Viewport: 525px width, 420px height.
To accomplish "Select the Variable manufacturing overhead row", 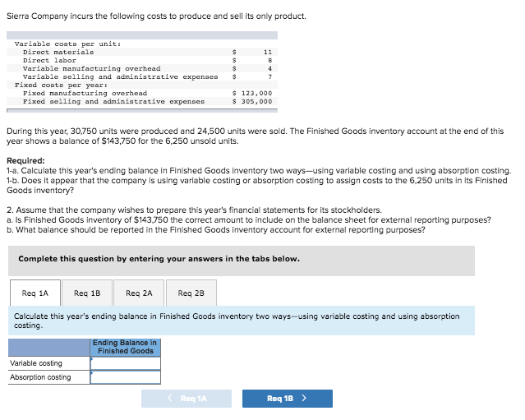I will click(142, 68).
